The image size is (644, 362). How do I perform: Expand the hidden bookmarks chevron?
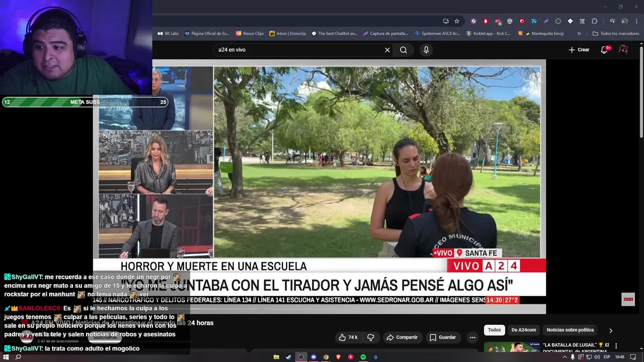pos(579,34)
